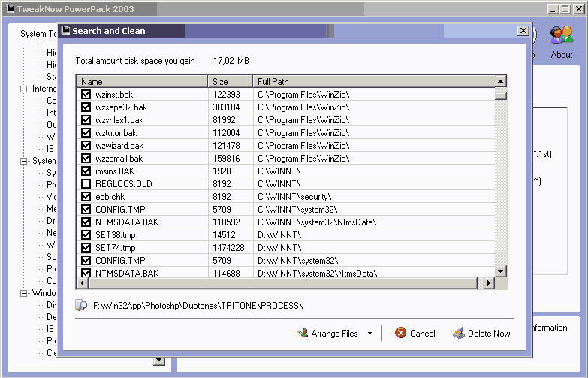Image resolution: width=588 pixels, height=378 pixels.
Task: Collapse the Internet tree node
Action: click(x=24, y=89)
